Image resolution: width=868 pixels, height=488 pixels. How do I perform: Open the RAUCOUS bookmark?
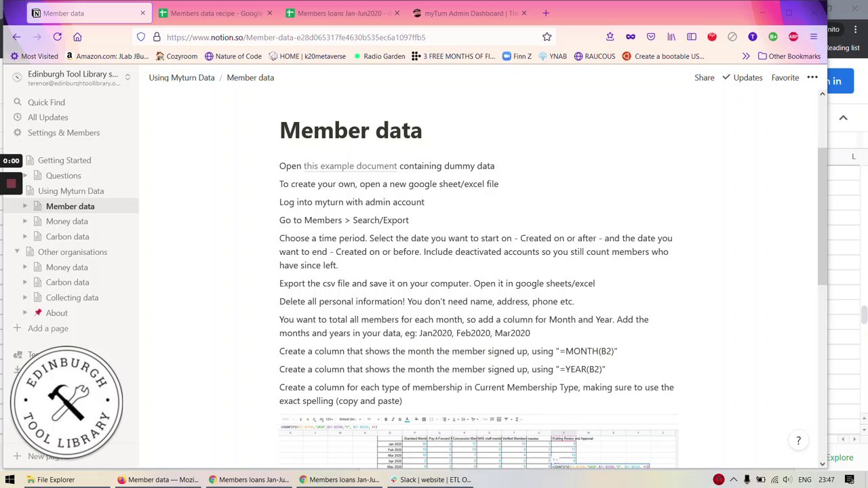[595, 56]
